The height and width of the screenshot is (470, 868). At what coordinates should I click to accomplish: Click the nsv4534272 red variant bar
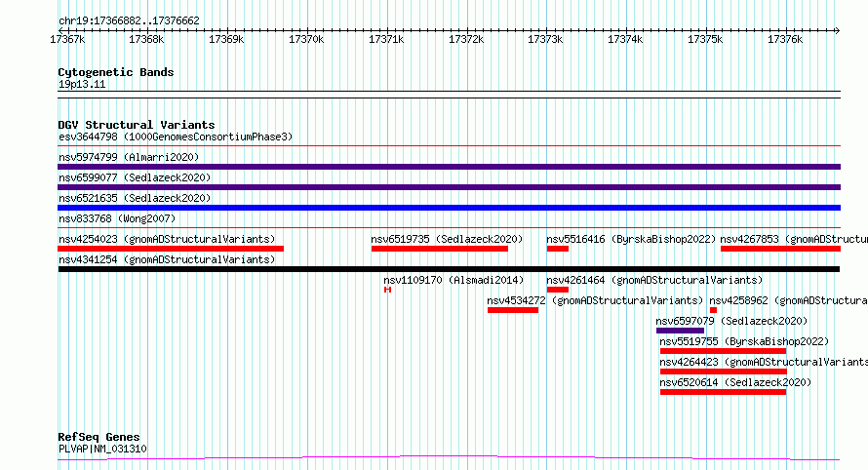(x=513, y=310)
